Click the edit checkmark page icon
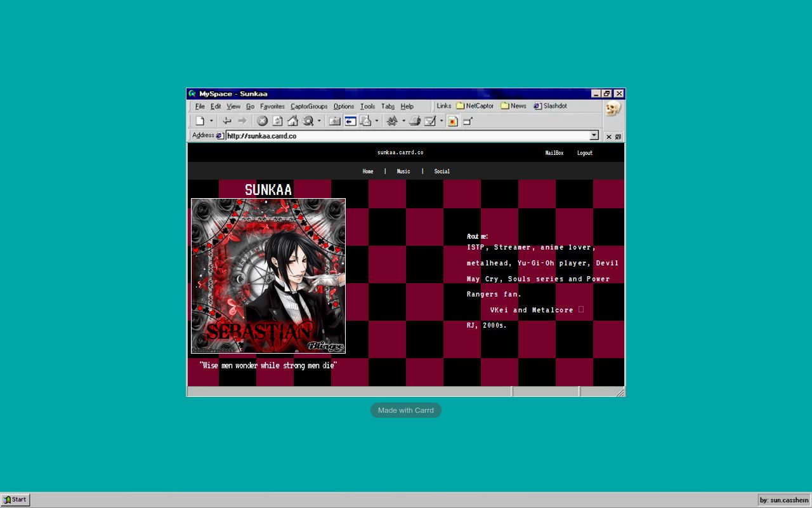Viewport: 812px width, 508px height. tap(430, 121)
